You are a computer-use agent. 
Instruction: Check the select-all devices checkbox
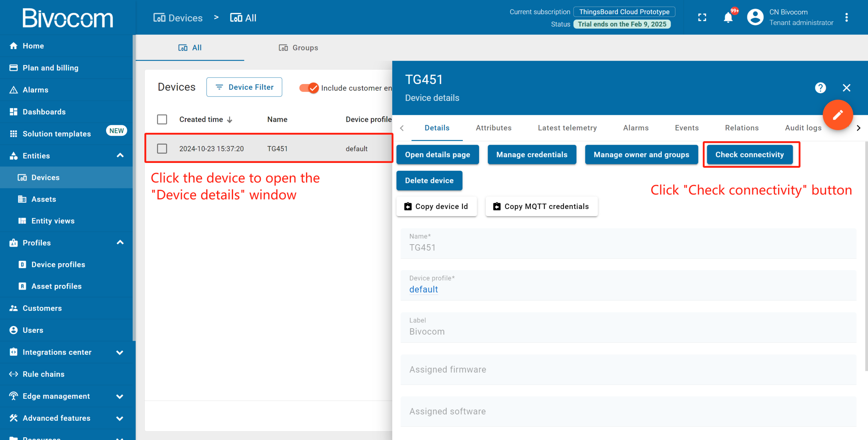pyautogui.click(x=162, y=119)
